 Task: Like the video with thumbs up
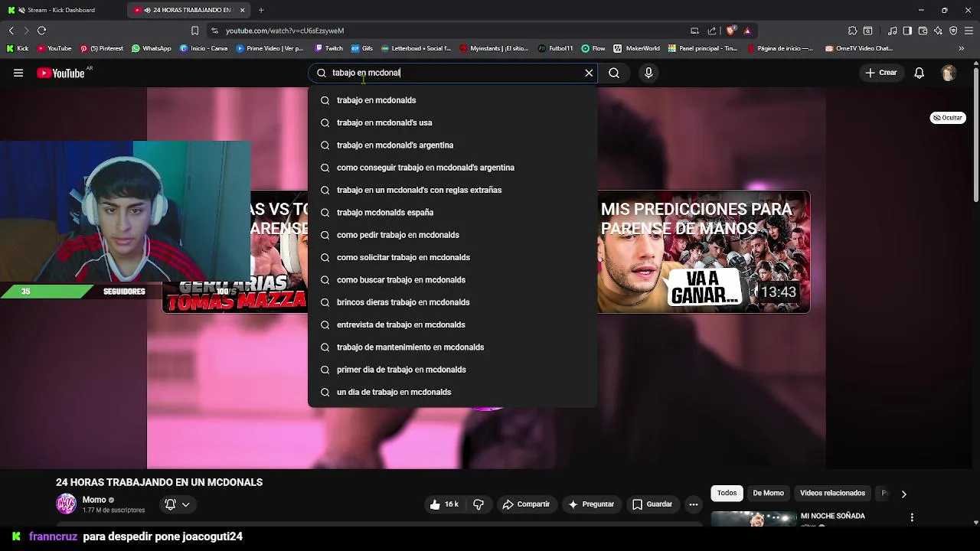click(444, 504)
